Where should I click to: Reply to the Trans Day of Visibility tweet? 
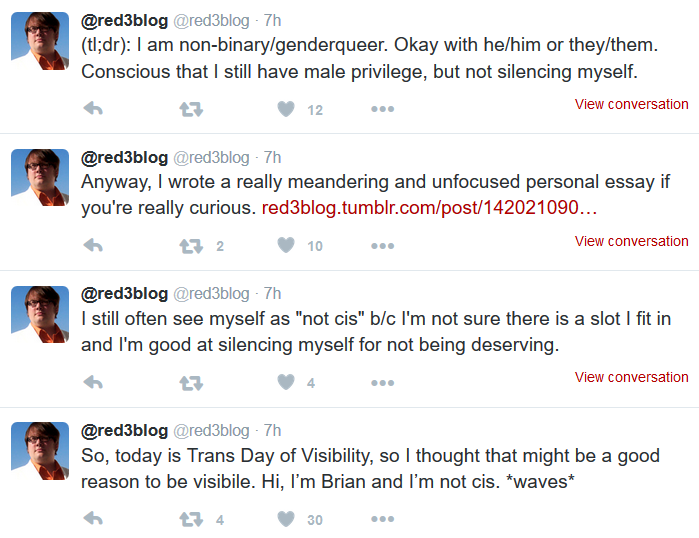(93, 518)
